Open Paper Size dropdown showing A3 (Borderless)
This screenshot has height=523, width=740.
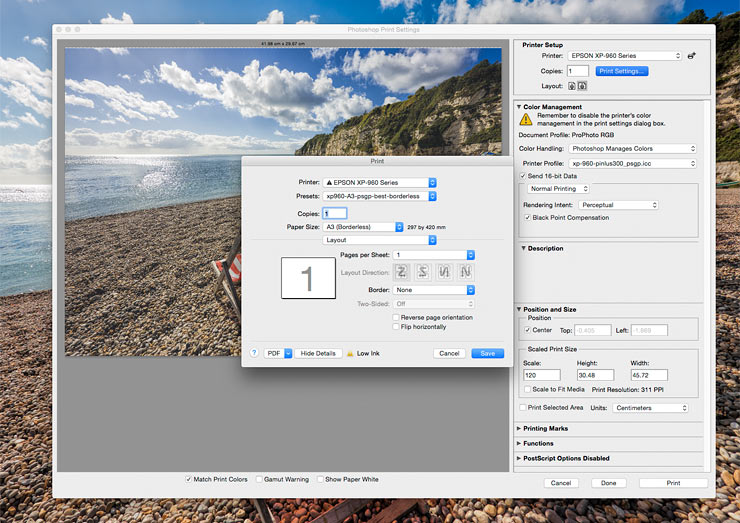click(363, 227)
